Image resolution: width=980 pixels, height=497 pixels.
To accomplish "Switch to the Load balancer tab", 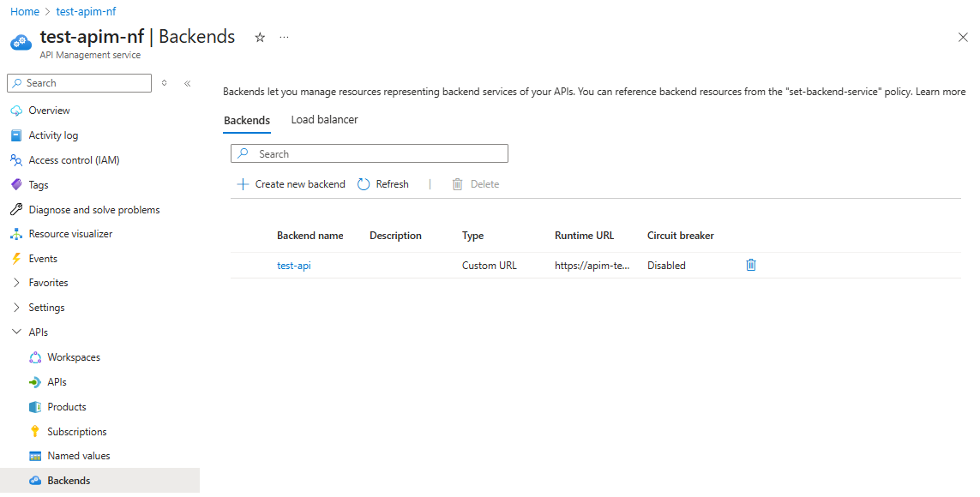I will (324, 119).
